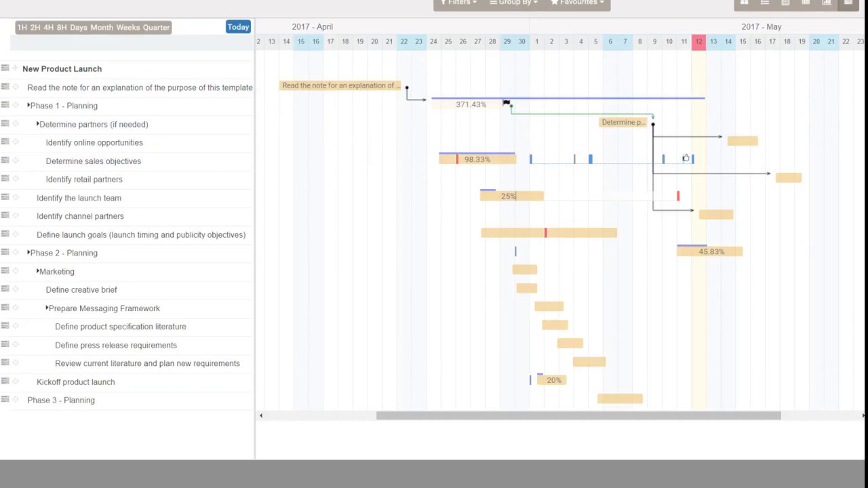Set timeline scale to 1H
This screenshot has width=868, height=488.
22,27
